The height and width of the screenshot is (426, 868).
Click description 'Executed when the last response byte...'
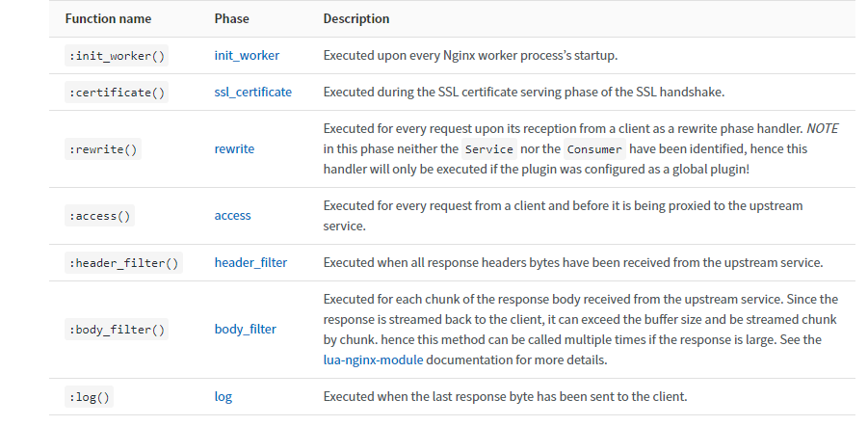505,397
